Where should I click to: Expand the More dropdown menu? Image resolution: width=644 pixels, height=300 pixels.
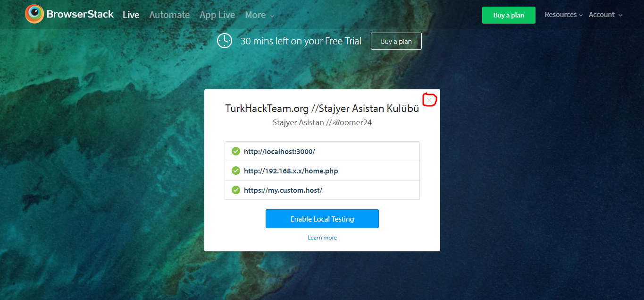(259, 15)
